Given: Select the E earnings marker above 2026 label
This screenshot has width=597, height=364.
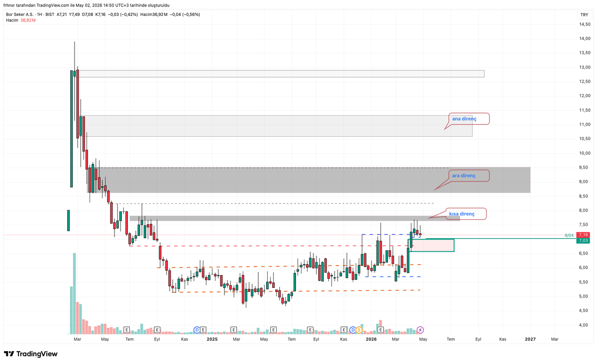Looking at the screenshot, I should click(381, 330).
